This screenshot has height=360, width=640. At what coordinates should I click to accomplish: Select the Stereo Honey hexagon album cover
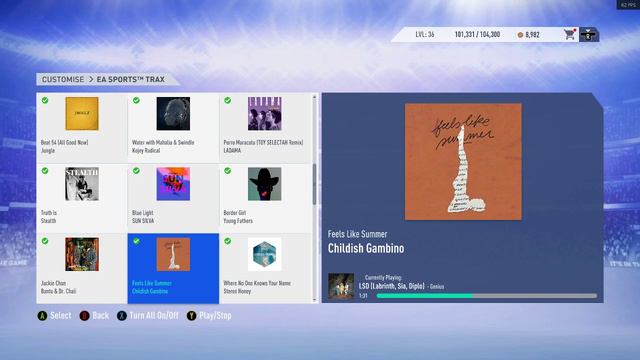pos(264,254)
